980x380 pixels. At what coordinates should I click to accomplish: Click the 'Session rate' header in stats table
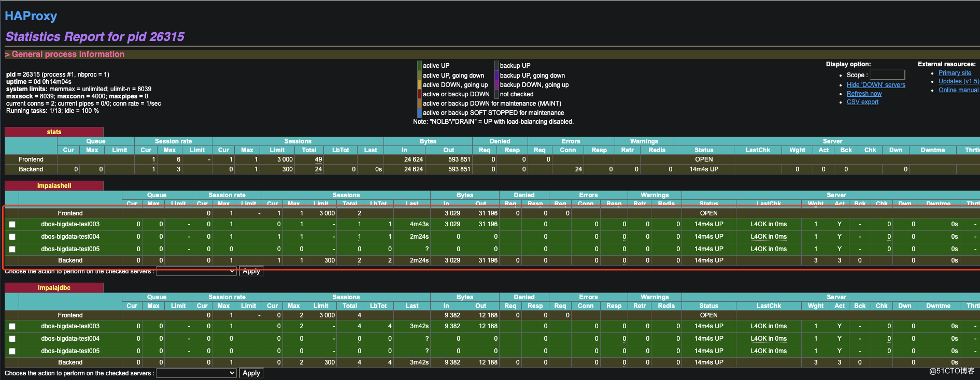click(x=173, y=141)
